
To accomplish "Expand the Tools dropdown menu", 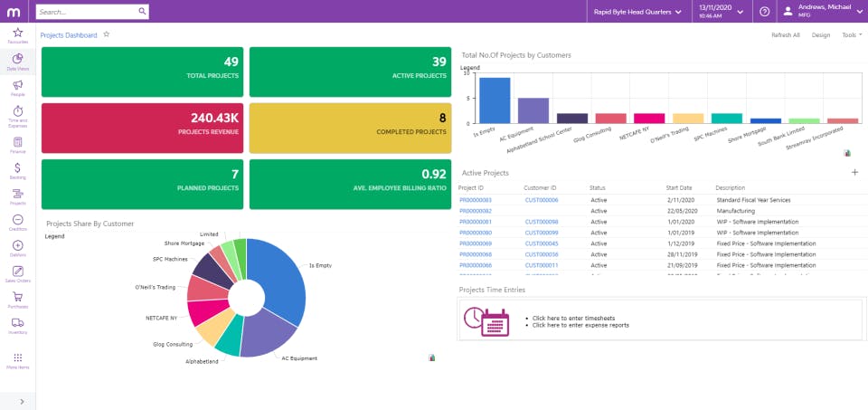I will click(x=852, y=35).
